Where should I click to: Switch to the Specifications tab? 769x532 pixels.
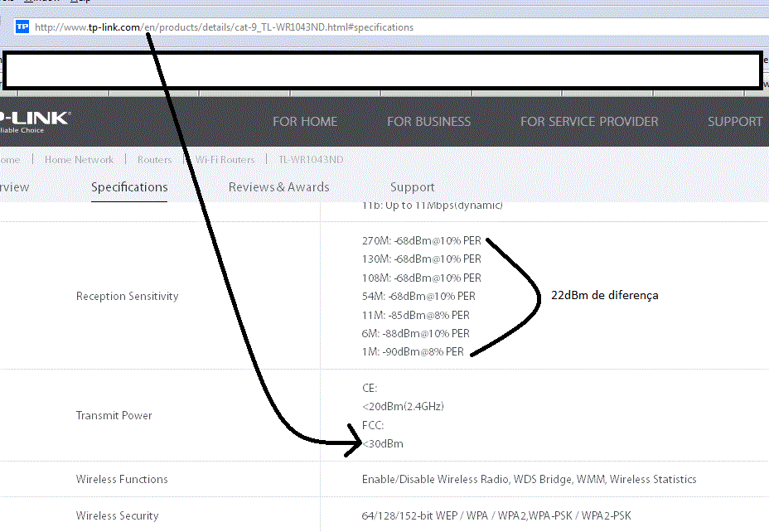[129, 187]
